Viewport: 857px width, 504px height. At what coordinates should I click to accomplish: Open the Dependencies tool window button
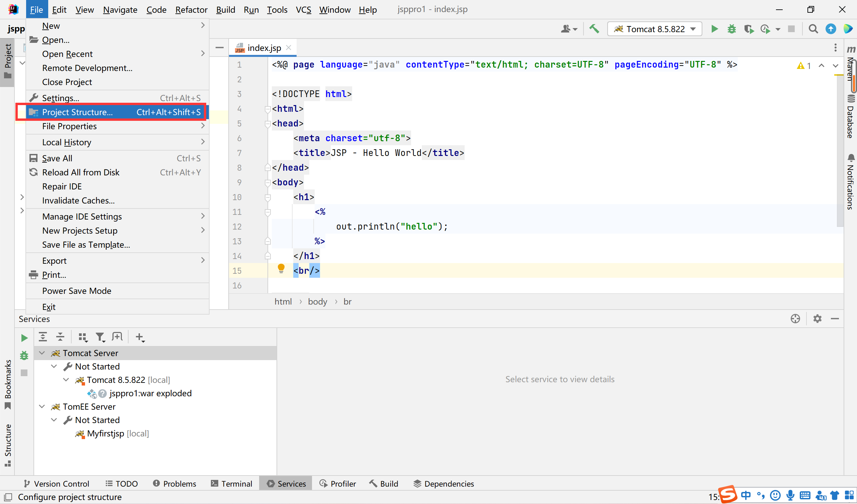pos(444,484)
